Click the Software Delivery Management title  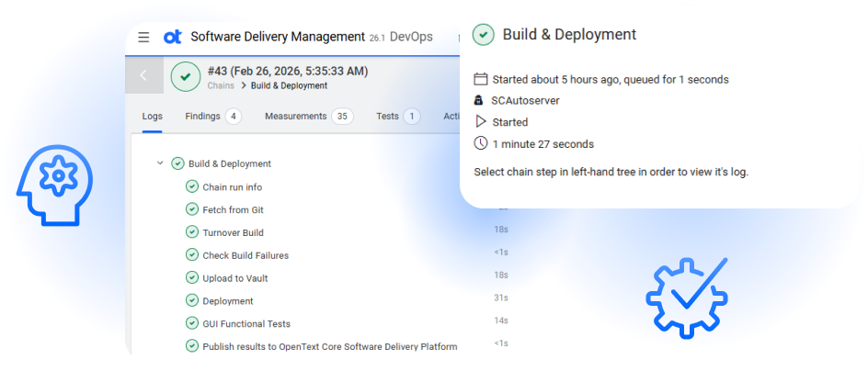coord(278,37)
